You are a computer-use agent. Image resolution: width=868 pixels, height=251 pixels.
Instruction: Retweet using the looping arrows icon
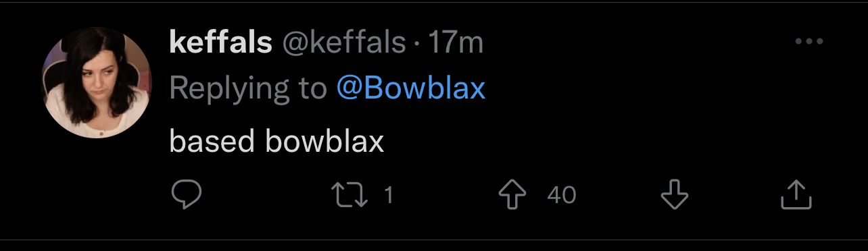[351, 195]
